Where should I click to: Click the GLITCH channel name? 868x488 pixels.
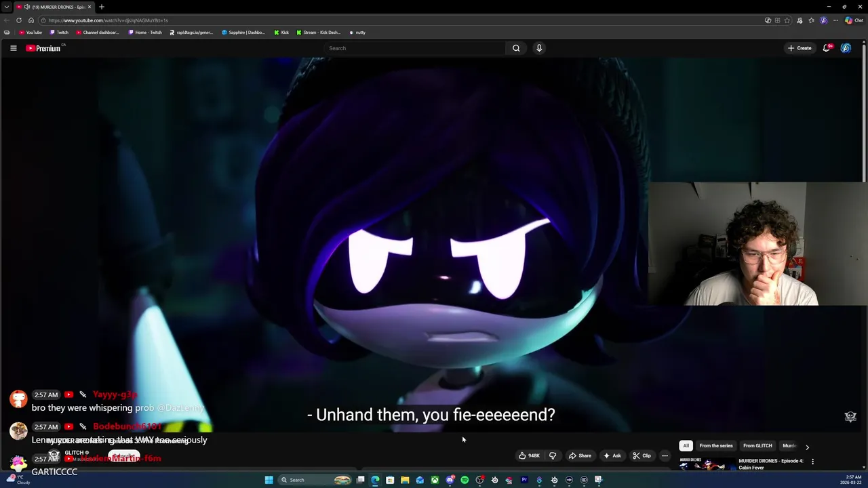point(74,453)
